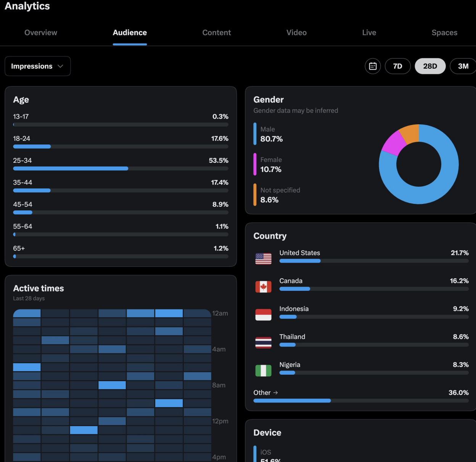476x462 pixels.
Task: Click the Nigeria country name
Action: click(x=290, y=365)
